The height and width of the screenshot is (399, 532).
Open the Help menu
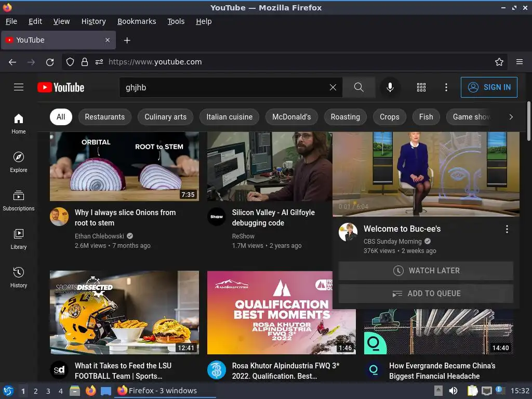204,21
